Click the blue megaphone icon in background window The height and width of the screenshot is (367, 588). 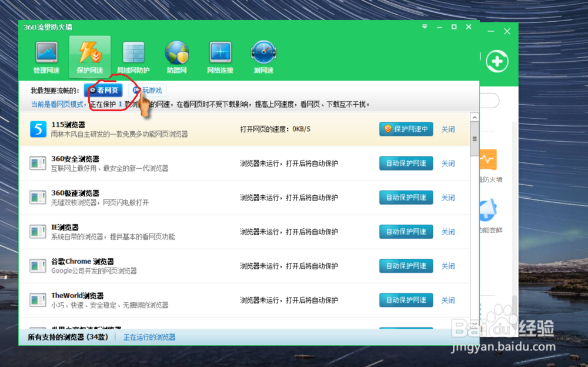tap(488, 210)
